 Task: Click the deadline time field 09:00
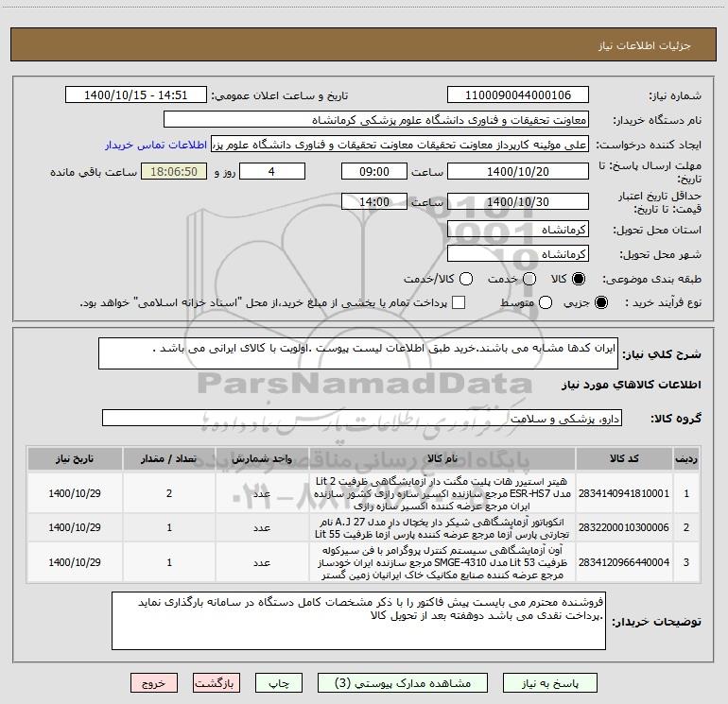(374, 171)
